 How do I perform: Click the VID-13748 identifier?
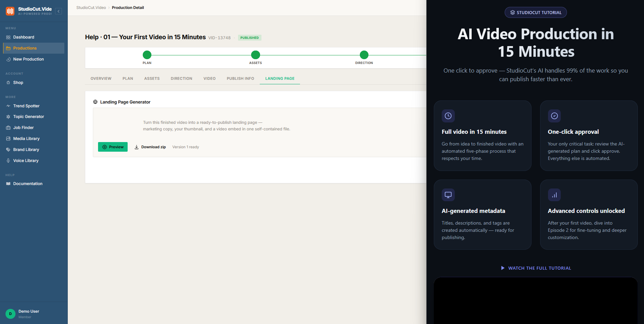[219, 38]
